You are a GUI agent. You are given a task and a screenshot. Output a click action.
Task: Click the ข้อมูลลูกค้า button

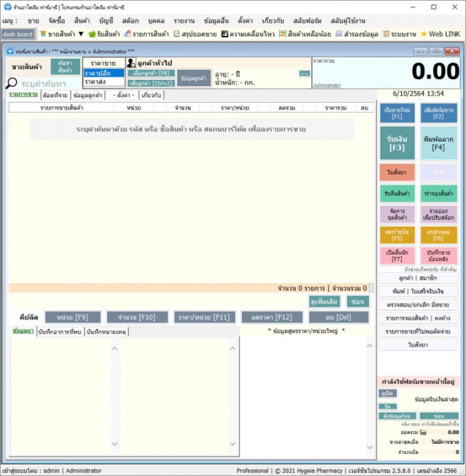[x=193, y=78]
